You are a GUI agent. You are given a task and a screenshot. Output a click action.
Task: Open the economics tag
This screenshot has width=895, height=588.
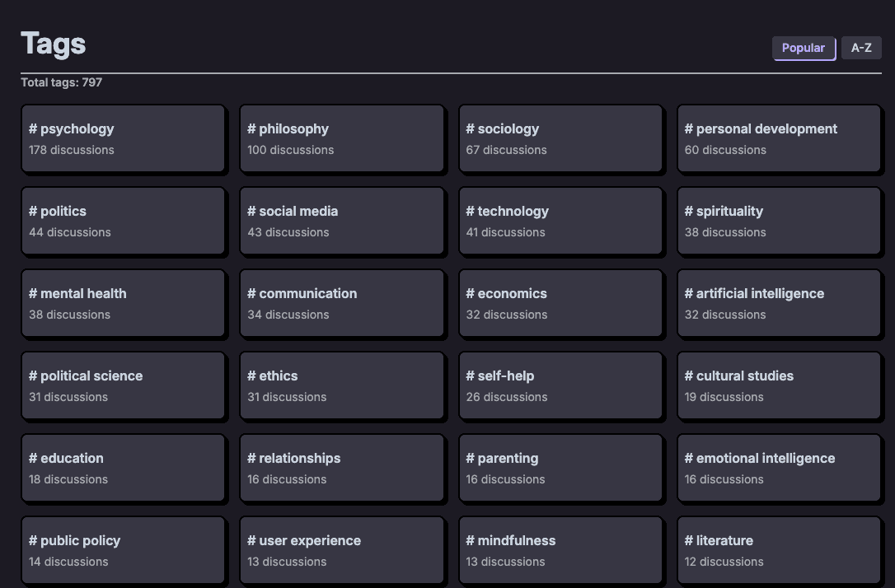(560, 303)
